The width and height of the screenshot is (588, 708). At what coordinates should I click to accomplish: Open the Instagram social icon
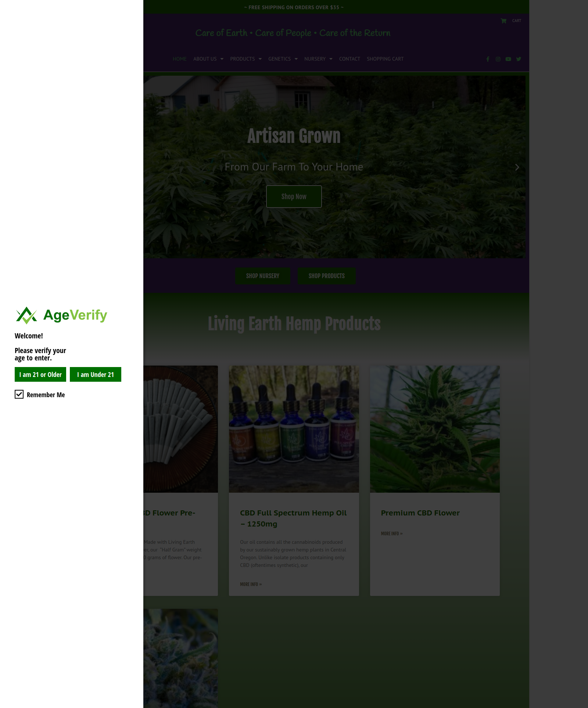(x=498, y=59)
